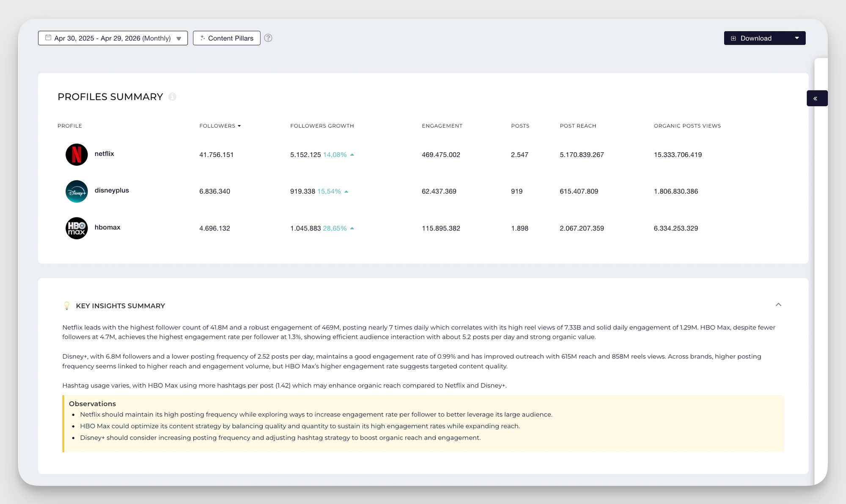Click the Posts column header
Image resolution: width=846 pixels, height=504 pixels.
tap(520, 126)
